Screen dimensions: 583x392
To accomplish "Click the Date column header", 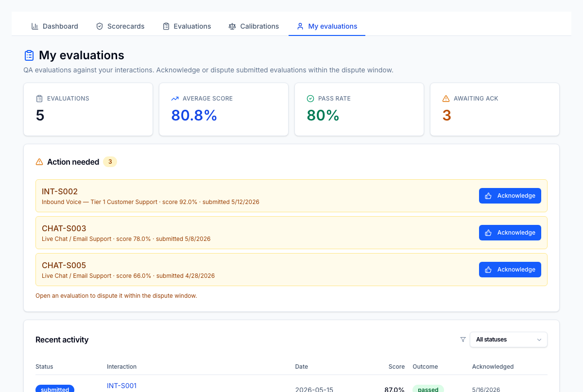I will (302, 367).
